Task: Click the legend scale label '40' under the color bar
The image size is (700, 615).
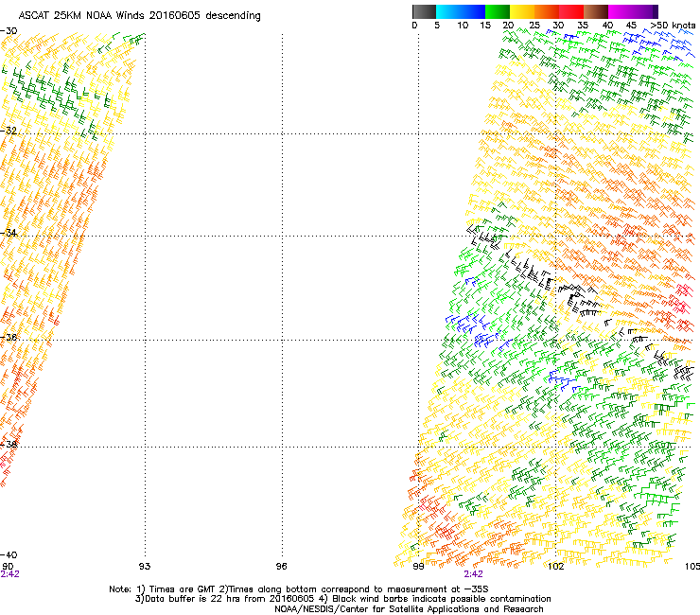Action: pos(607,26)
